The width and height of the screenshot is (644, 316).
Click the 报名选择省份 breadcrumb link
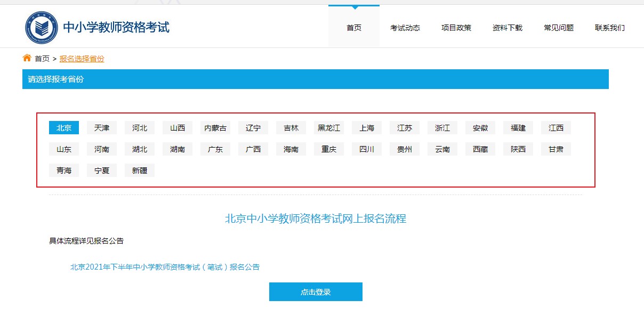(x=82, y=59)
